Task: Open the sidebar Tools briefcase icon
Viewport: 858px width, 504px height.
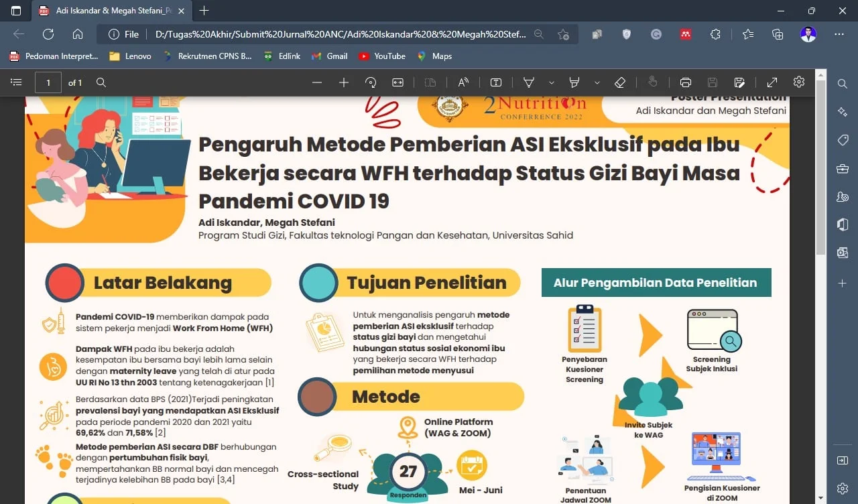Action: (843, 168)
